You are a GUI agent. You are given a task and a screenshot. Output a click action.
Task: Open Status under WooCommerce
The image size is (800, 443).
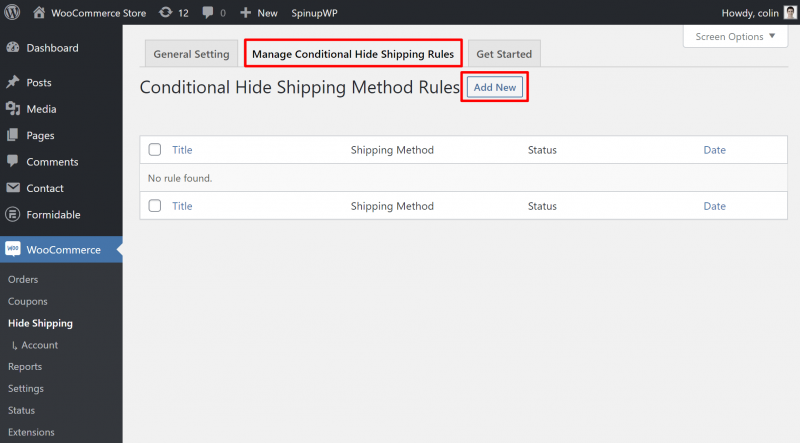point(21,410)
